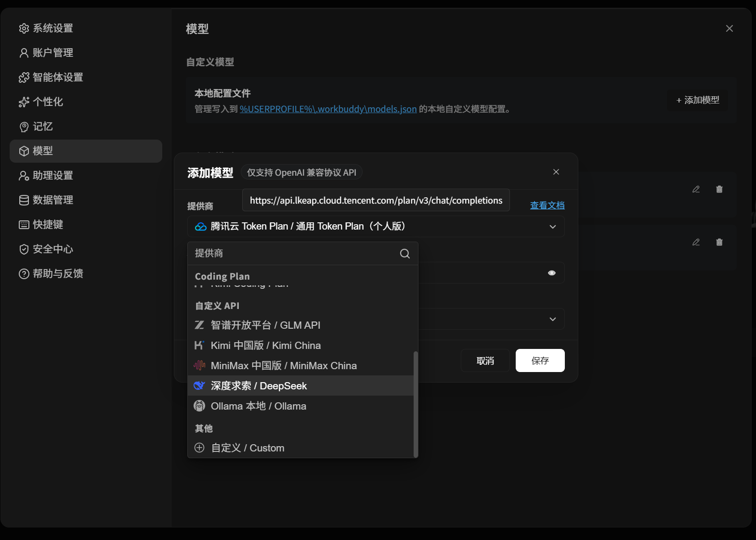
Task: Click the search magnifier icon
Action: tap(405, 254)
